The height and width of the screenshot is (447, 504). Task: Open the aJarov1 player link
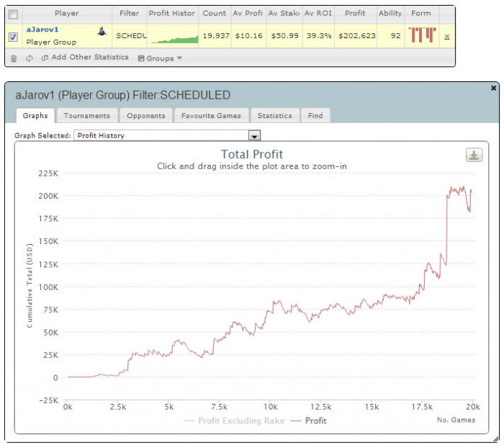(42, 30)
